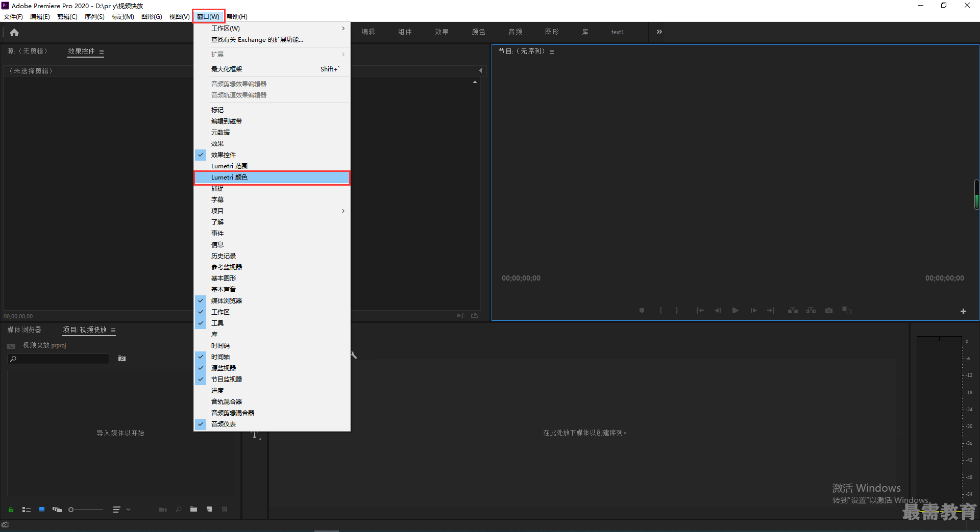Screen dimensions: 980x532
Task: Click the Extract button
Action: (811, 310)
